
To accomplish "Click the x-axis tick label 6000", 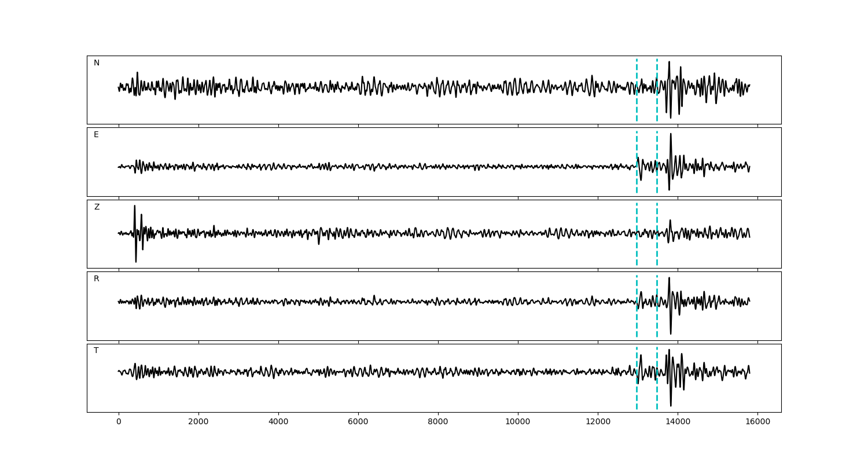I will click(x=358, y=422).
